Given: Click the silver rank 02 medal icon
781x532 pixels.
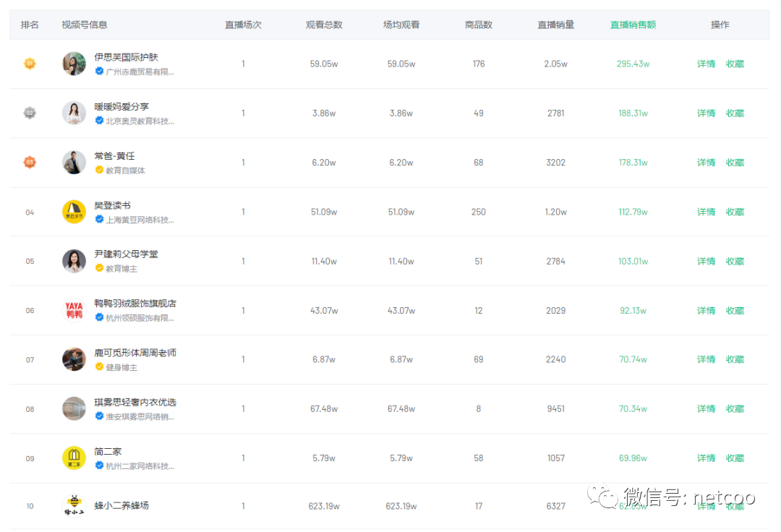Looking at the screenshot, I should tap(30, 113).
